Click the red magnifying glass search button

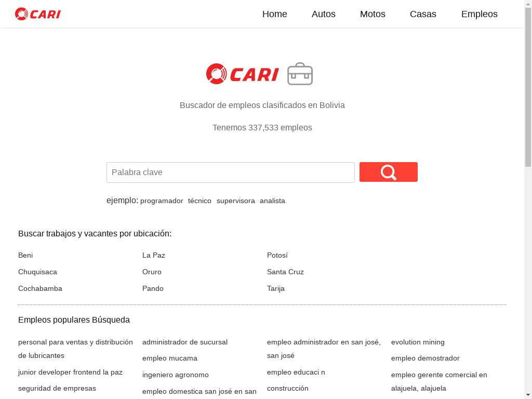click(389, 172)
